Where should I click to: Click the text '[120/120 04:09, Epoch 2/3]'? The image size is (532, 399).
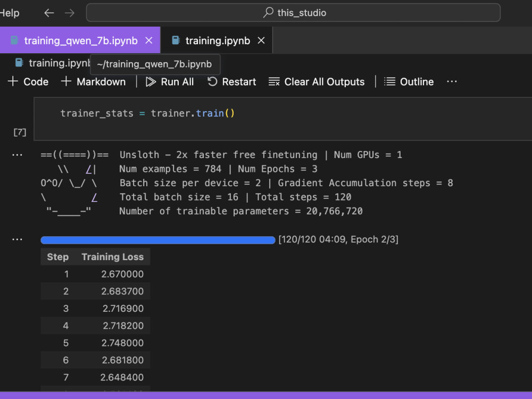coord(338,239)
